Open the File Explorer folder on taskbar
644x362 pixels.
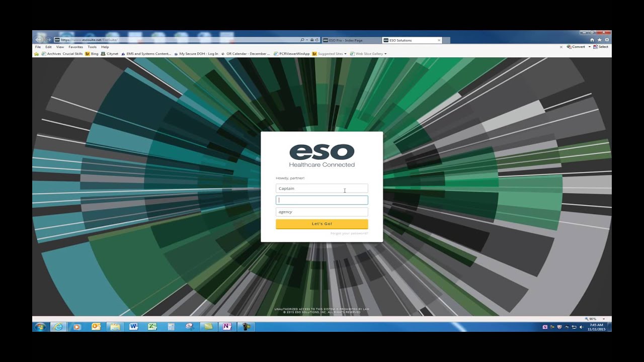(115, 327)
